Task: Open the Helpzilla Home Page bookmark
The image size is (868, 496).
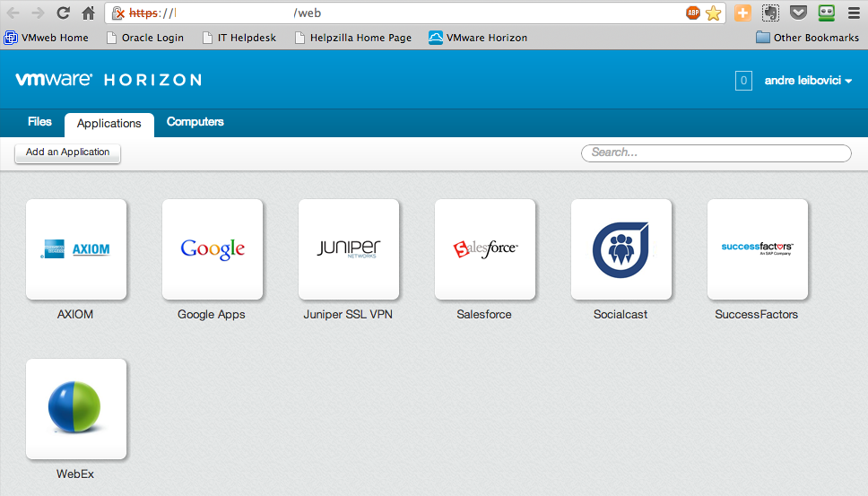Action: click(353, 38)
